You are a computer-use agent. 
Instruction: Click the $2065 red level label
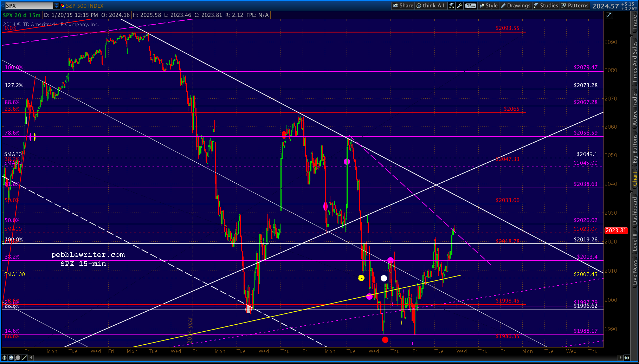point(511,109)
